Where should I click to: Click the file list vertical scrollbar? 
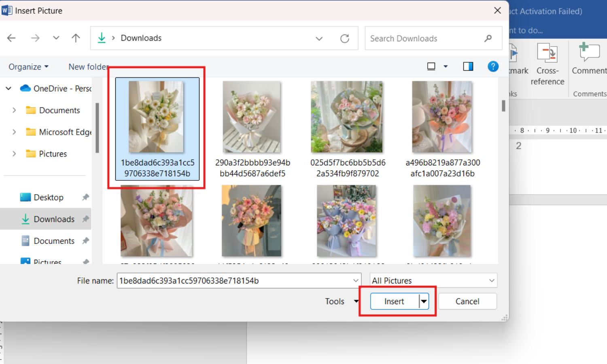pos(503,106)
